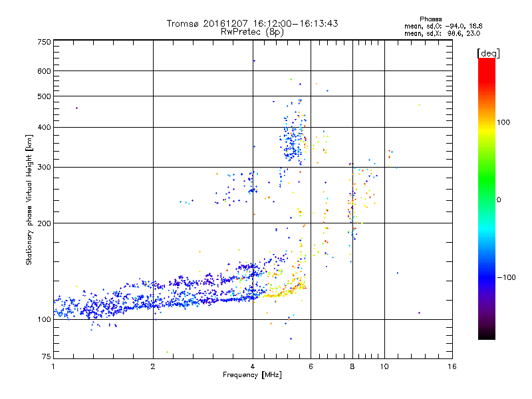Image resolution: width=532 pixels, height=399 pixels.
Task: Click the plot title 'Tromsø 20161207 16:12:00-16:13:43'
Action: coord(252,23)
